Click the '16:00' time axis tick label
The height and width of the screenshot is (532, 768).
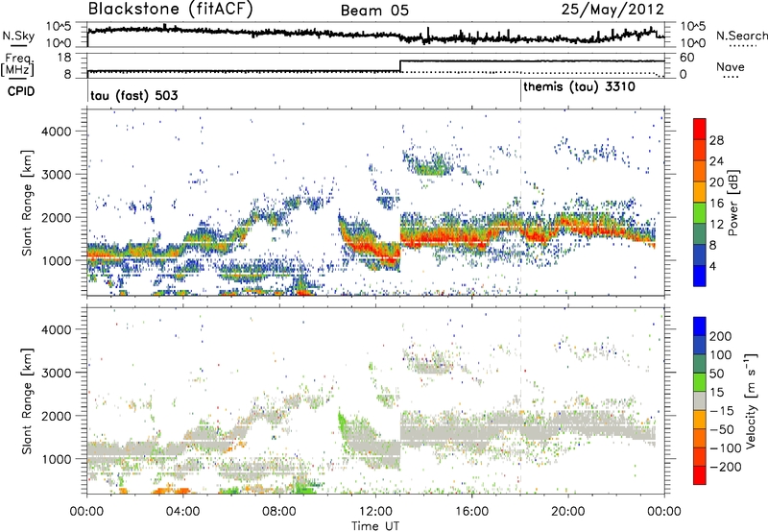point(471,512)
